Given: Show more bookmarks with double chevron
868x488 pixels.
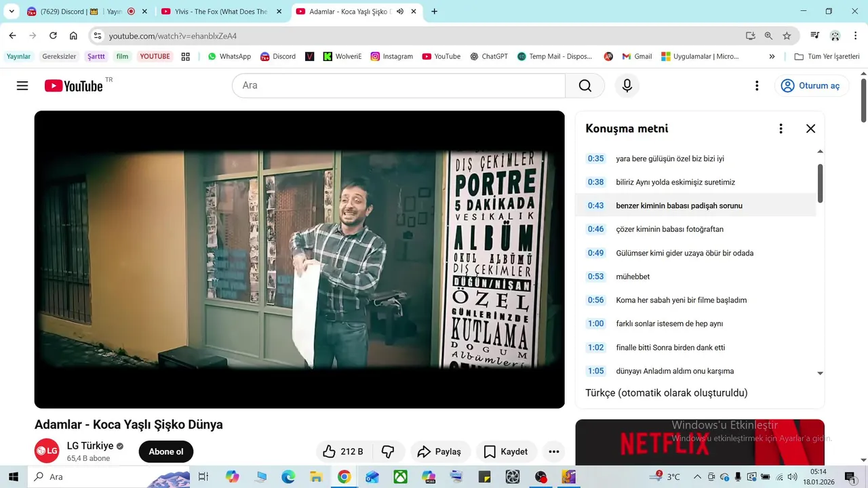Looking at the screenshot, I should (772, 56).
